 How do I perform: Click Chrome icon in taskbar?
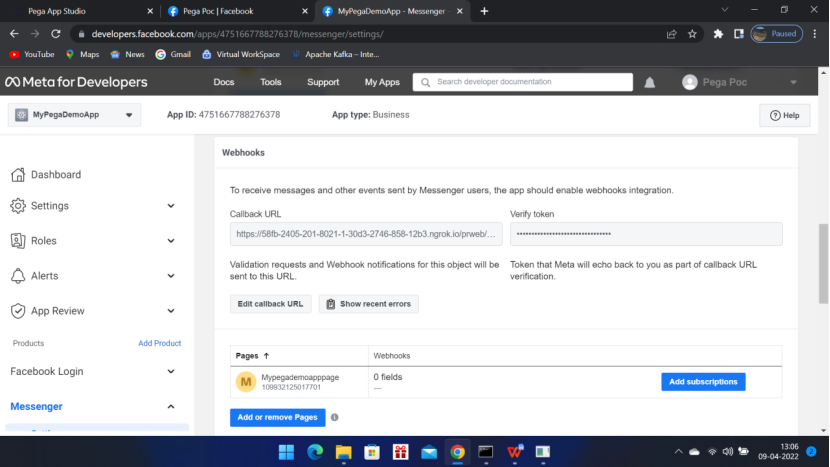point(458,452)
